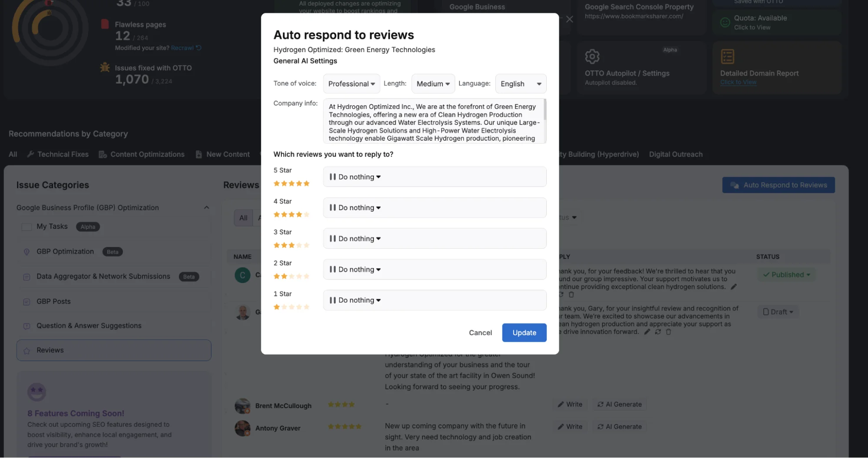Screen dimensions: 868x458
Task: Click the Issues fixed with OTTO bug icon
Action: (x=105, y=67)
